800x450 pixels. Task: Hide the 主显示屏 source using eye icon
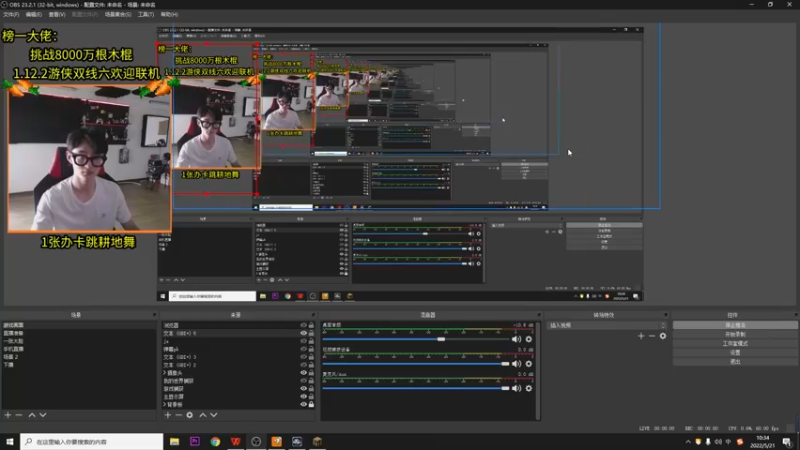click(x=303, y=396)
